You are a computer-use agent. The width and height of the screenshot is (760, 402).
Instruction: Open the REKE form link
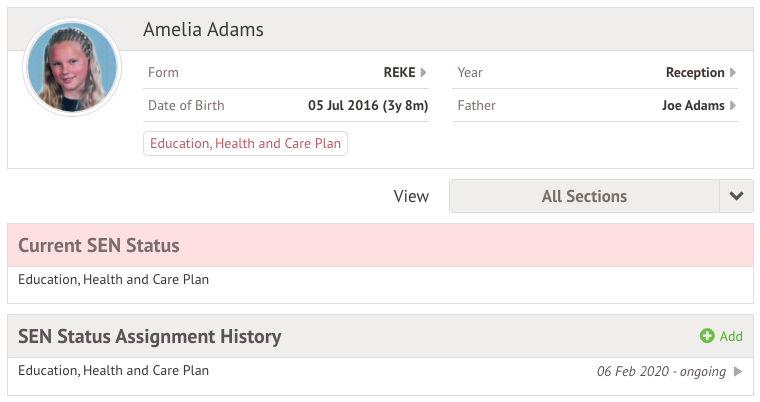click(x=399, y=73)
